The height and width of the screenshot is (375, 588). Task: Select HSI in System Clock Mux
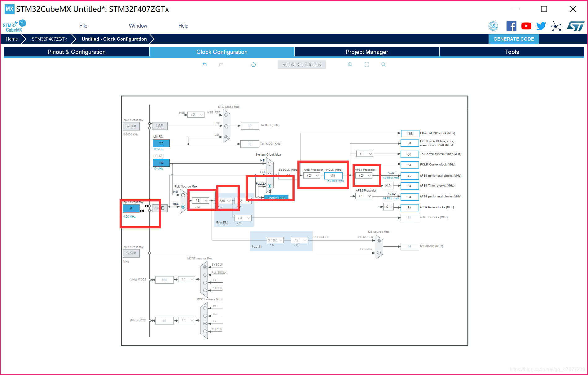tap(270, 163)
